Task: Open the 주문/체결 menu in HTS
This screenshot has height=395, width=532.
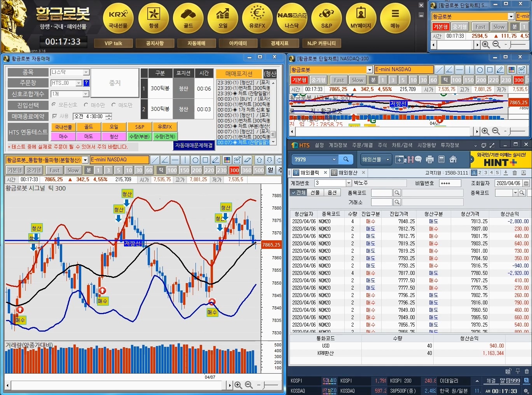Action: 362,145
